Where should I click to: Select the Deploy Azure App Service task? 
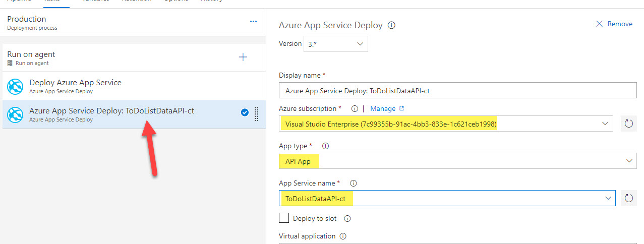tap(134, 86)
